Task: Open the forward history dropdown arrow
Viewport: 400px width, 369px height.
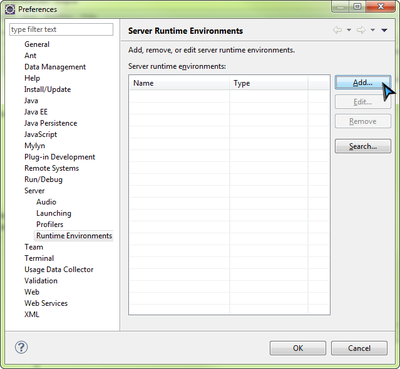Action: coord(373,30)
